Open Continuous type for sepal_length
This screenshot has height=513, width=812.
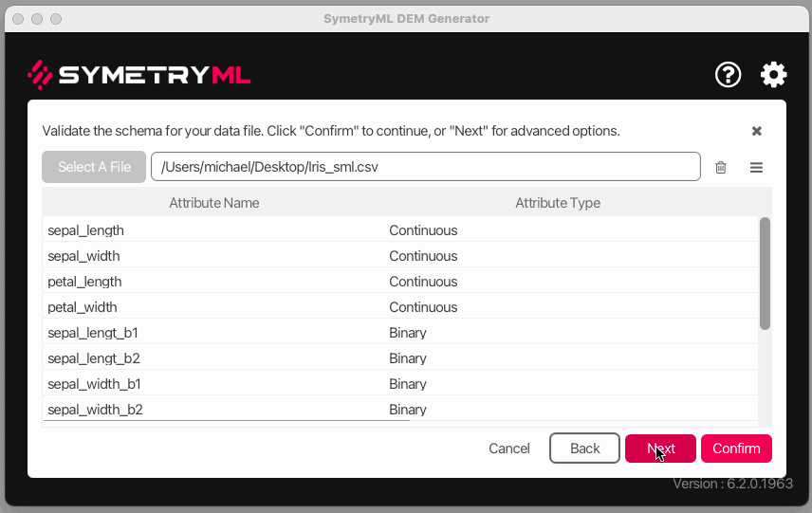coord(423,230)
